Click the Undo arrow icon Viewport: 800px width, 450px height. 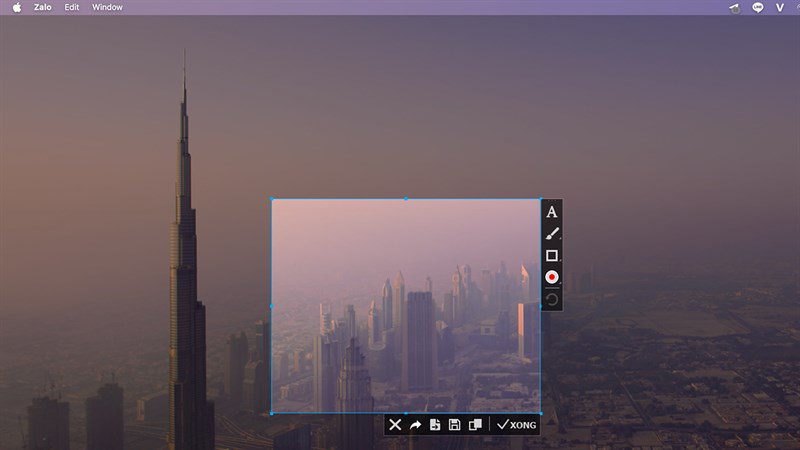coord(552,299)
